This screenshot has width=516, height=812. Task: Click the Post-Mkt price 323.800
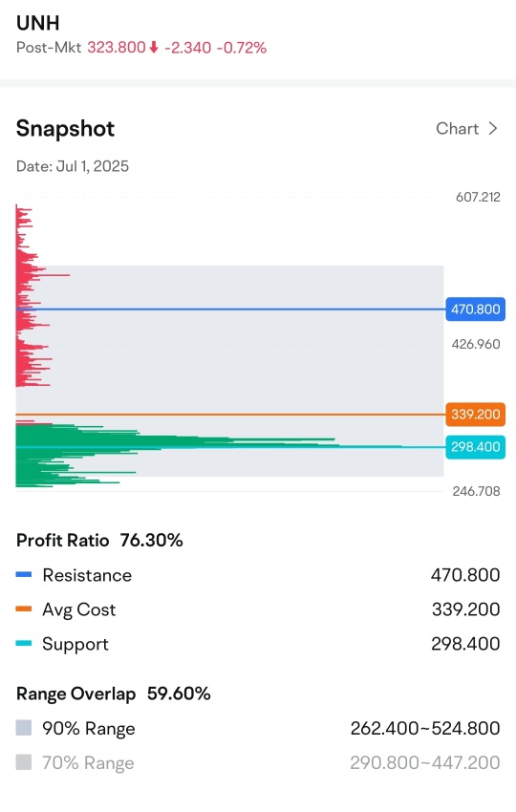116,48
